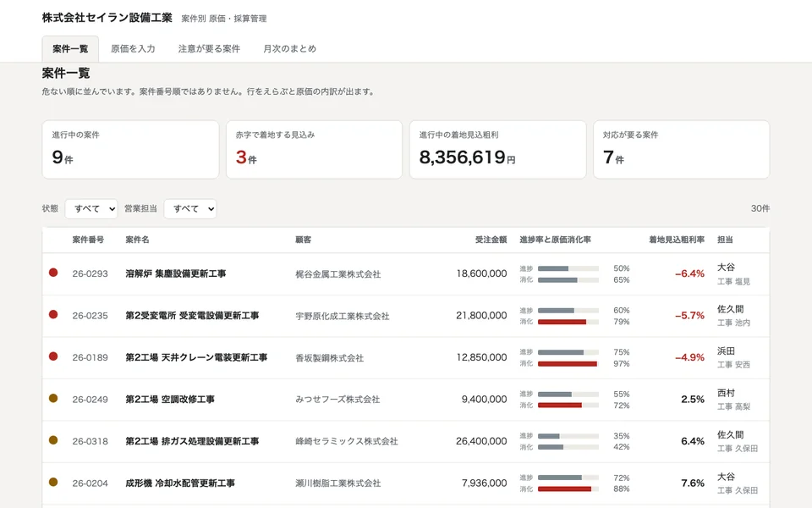Click case number 26-0189
Image resolution: width=812 pixels, height=508 pixels.
click(91, 357)
